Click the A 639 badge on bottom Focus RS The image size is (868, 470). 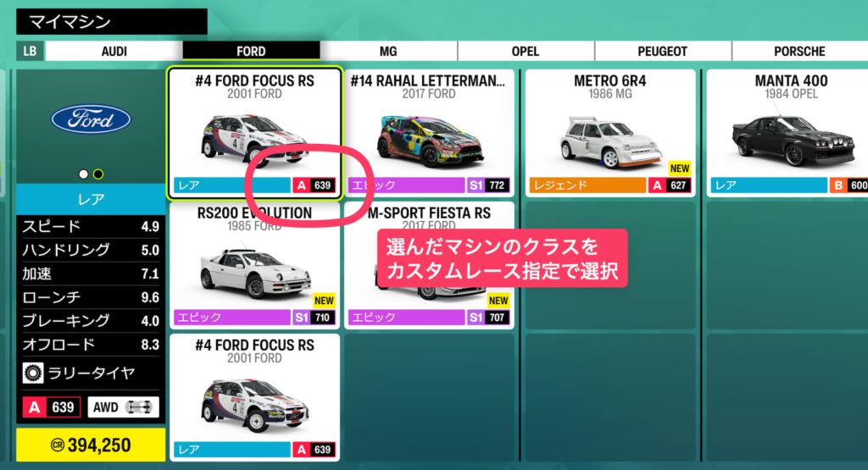pyautogui.click(x=314, y=450)
